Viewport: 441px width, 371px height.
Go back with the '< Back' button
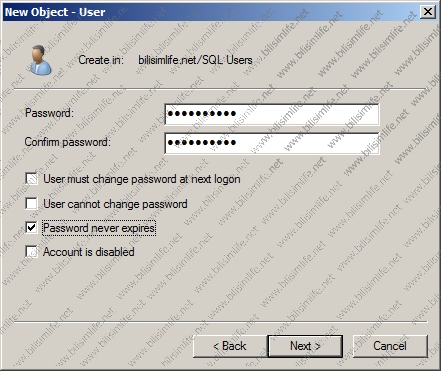(230, 346)
